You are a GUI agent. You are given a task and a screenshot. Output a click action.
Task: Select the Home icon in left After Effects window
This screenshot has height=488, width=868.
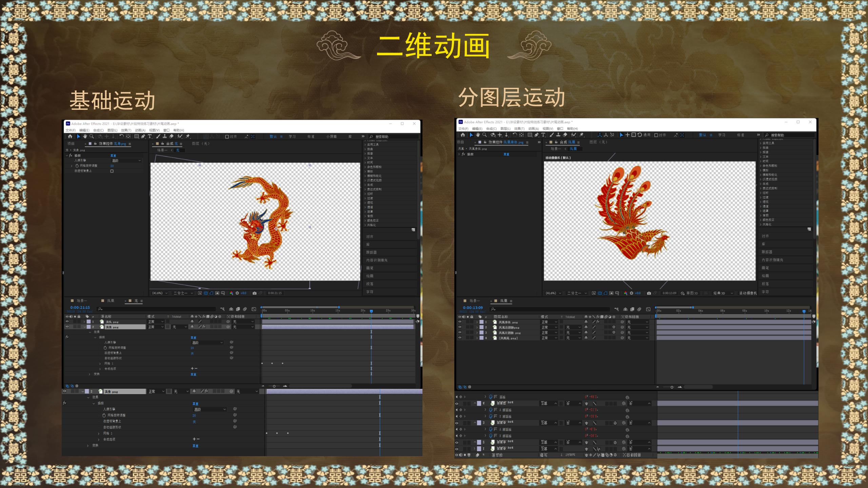[x=70, y=136]
